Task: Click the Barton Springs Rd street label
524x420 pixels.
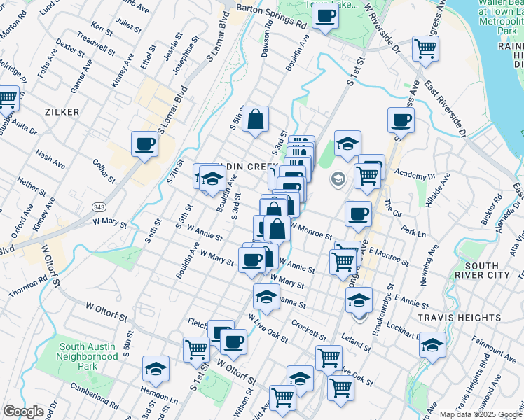Action: 271,16
